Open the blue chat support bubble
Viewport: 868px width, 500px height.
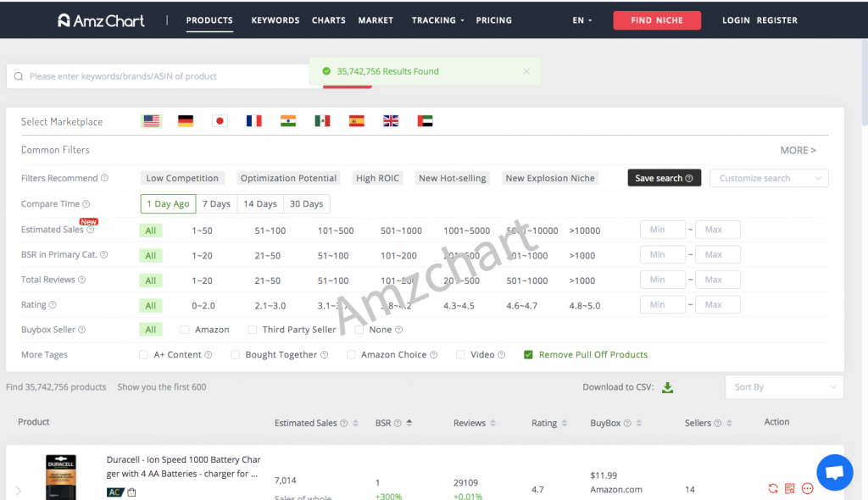(835, 472)
